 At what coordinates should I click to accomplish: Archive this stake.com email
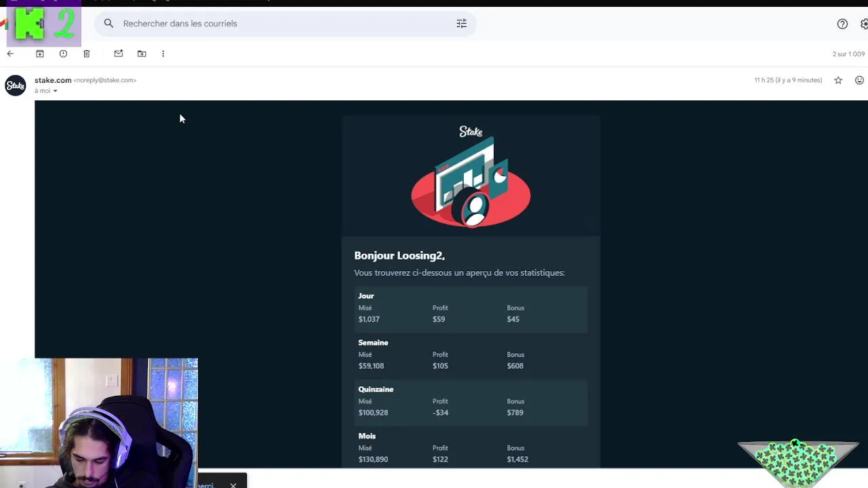(39, 54)
